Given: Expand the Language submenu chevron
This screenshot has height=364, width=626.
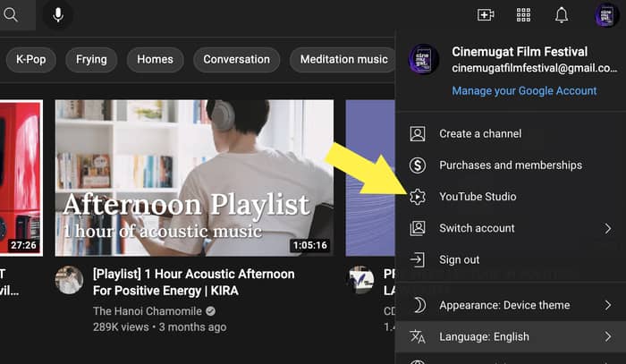Looking at the screenshot, I should click(x=607, y=337).
